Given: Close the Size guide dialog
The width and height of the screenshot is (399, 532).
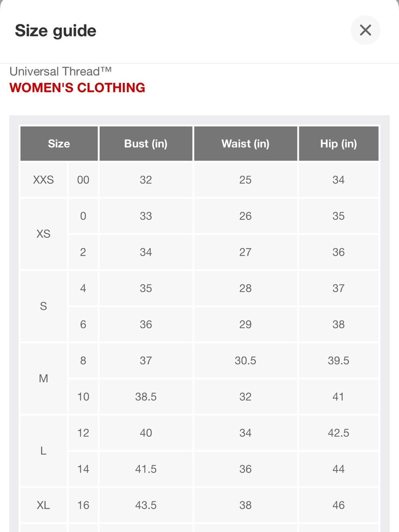Looking at the screenshot, I should 365,30.
